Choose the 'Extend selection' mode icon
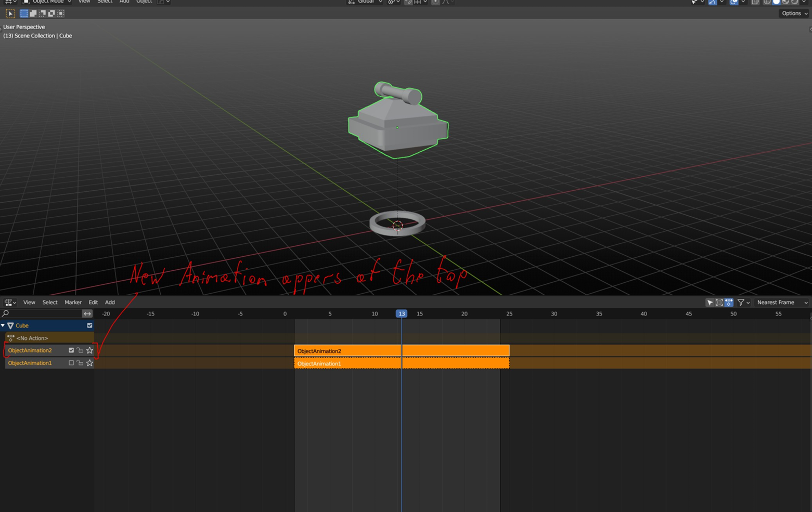This screenshot has height=512, width=812. pos(33,14)
